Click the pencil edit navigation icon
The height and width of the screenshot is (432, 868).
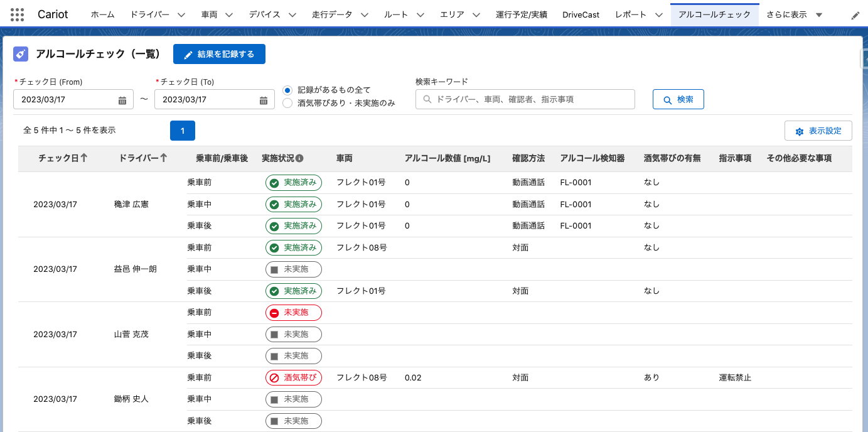[855, 15]
